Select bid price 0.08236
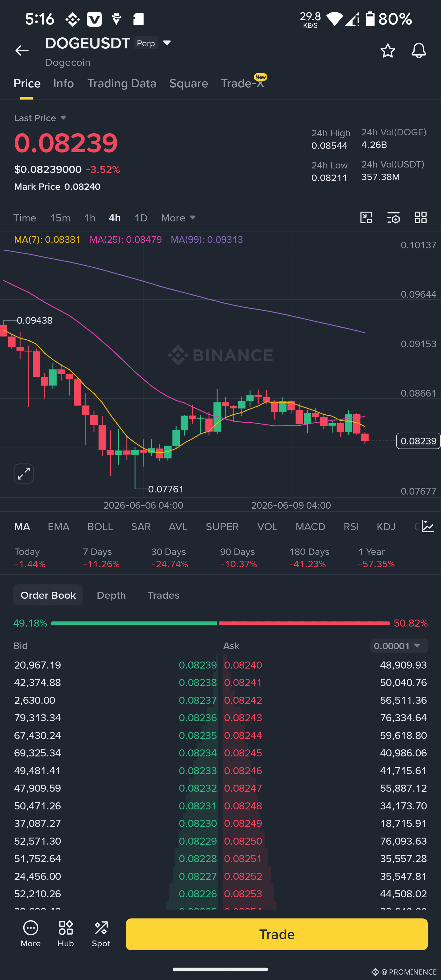441x980 pixels. coord(198,718)
